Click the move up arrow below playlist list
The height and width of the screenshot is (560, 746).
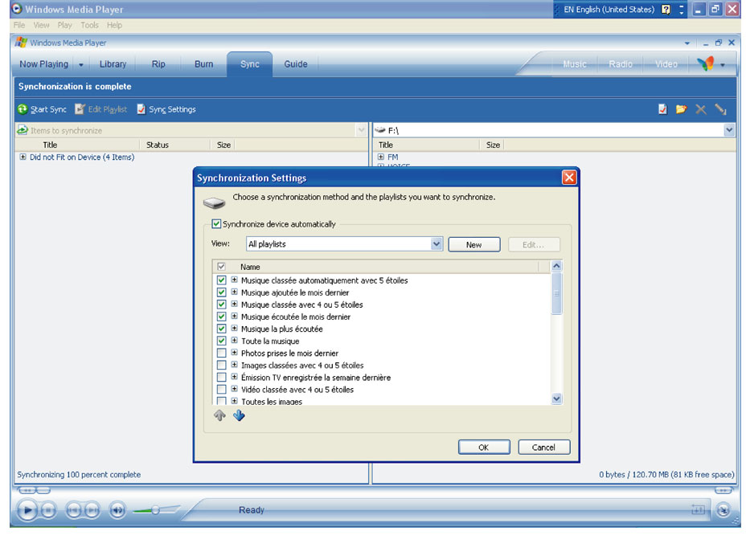219,415
